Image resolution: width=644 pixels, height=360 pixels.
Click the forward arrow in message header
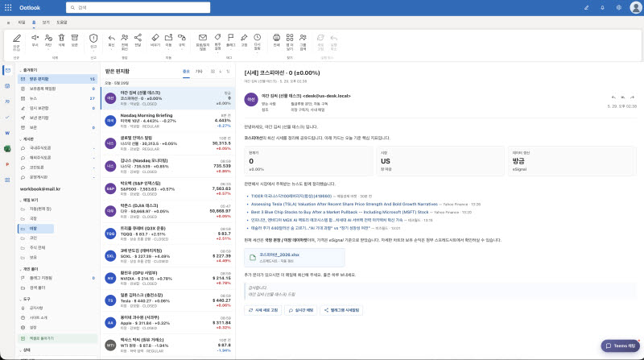click(632, 97)
